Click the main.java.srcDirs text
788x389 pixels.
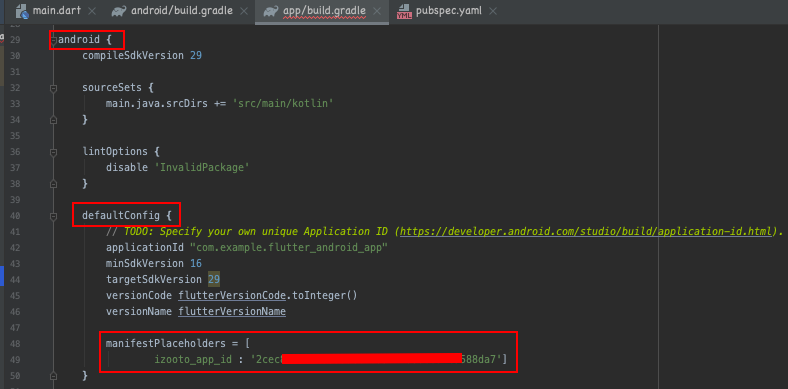[x=157, y=104]
